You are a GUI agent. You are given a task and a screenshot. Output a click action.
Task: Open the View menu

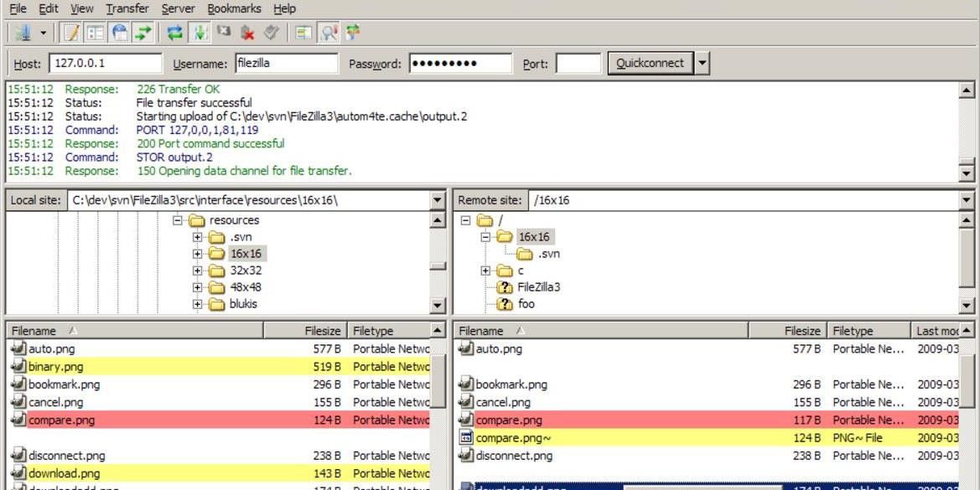tap(82, 8)
